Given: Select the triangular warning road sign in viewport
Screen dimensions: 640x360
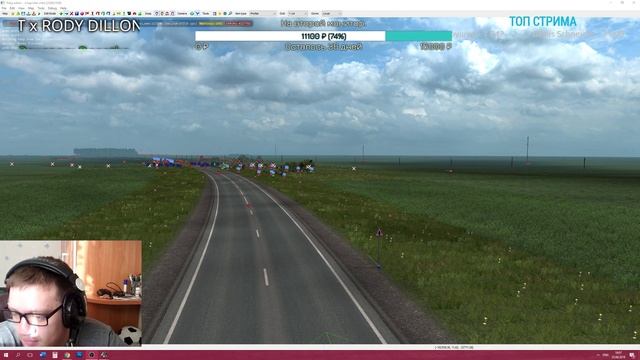Looking at the screenshot, I should click(x=379, y=233).
